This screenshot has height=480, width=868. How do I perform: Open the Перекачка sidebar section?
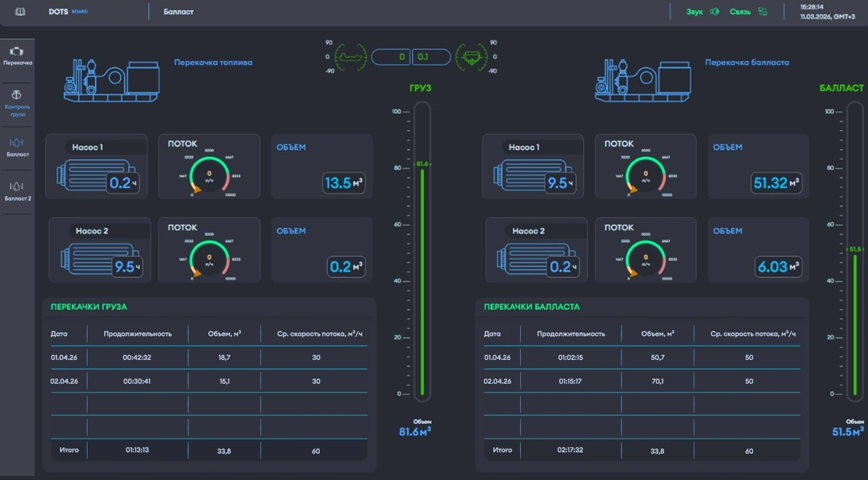17,56
